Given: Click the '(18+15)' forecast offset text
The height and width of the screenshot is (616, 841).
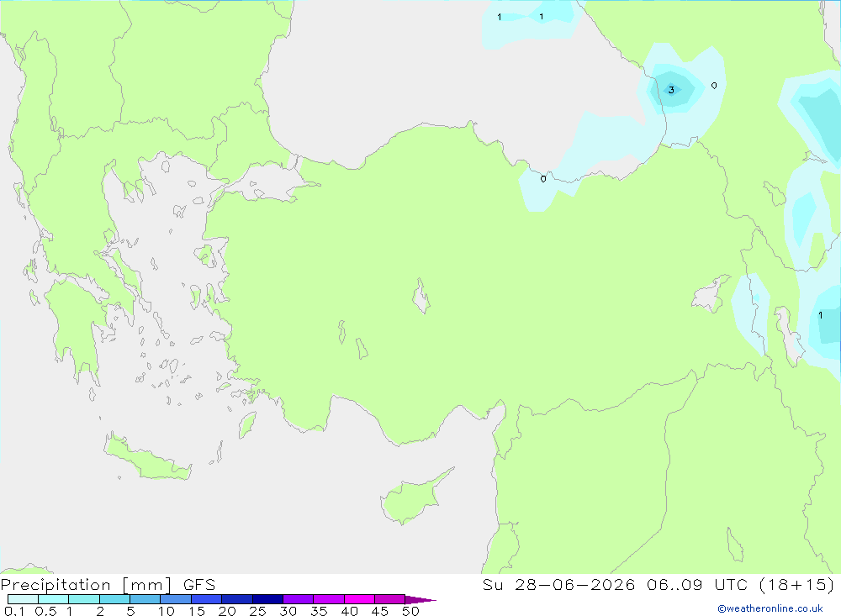Looking at the screenshot, I should [x=797, y=584].
